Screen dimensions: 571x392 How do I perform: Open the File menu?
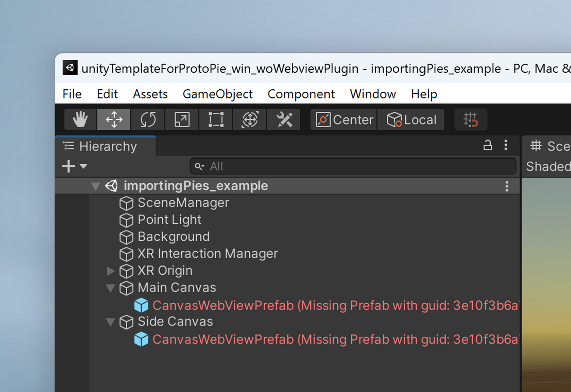(x=72, y=94)
